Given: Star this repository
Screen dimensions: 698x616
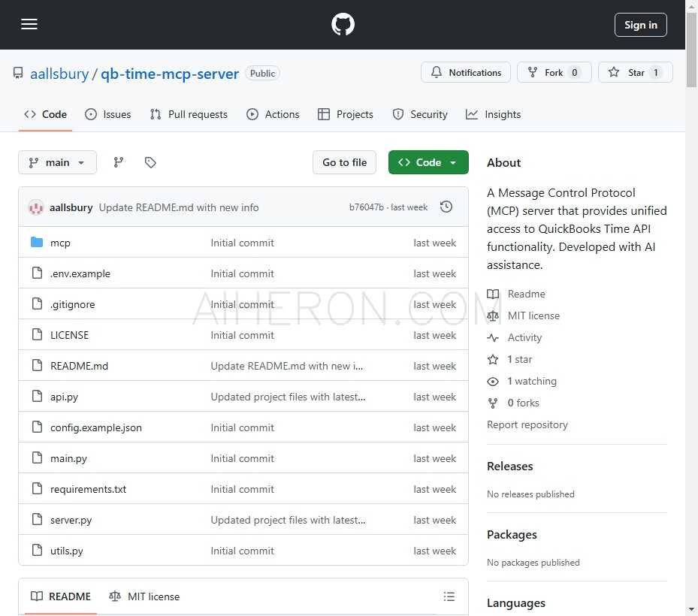Looking at the screenshot, I should [x=635, y=73].
